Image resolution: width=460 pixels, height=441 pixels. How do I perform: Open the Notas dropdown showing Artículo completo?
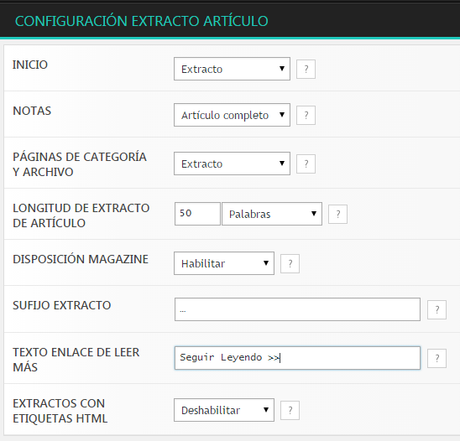pos(232,115)
